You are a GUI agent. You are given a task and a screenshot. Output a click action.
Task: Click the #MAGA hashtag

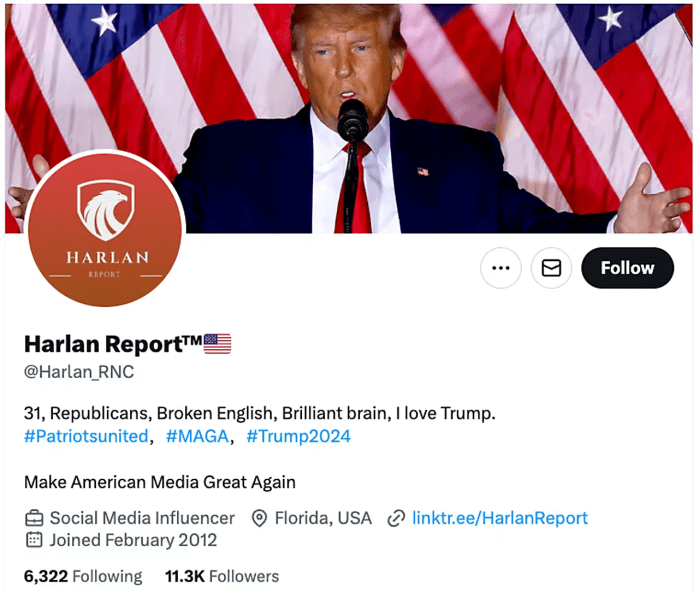pyautogui.click(x=197, y=436)
